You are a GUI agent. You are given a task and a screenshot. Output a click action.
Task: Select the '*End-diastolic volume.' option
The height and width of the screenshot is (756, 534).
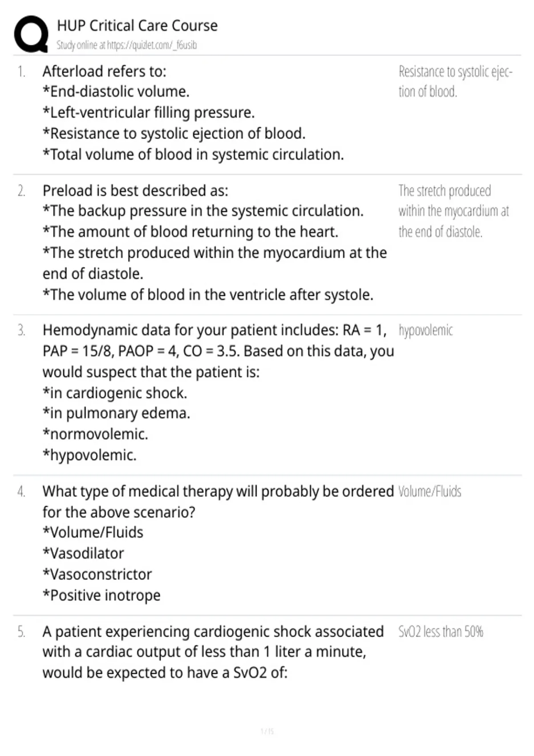pos(116,92)
